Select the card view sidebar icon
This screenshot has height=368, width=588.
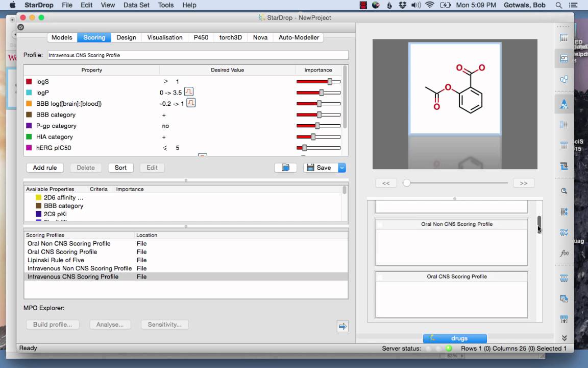click(x=563, y=59)
